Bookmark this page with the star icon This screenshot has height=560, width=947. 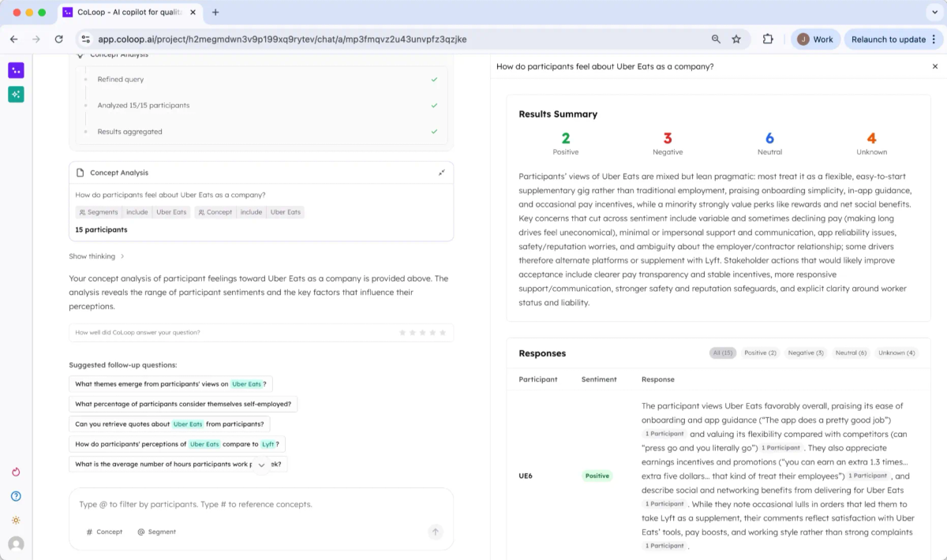[736, 39]
